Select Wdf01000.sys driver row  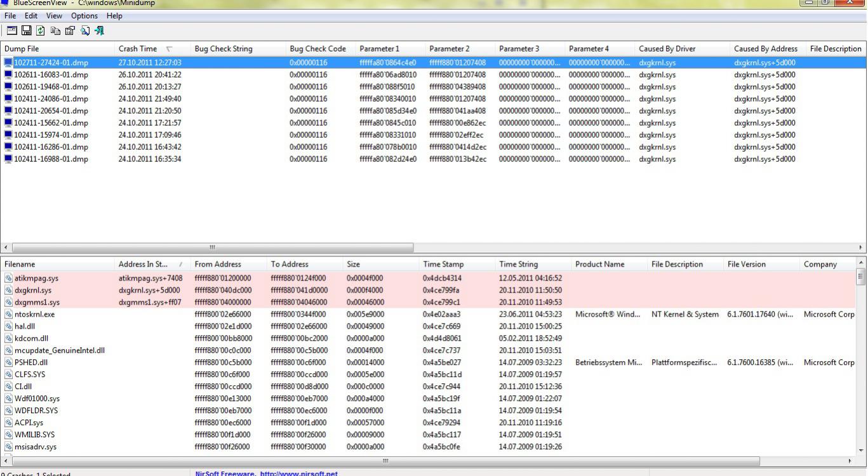(429, 399)
